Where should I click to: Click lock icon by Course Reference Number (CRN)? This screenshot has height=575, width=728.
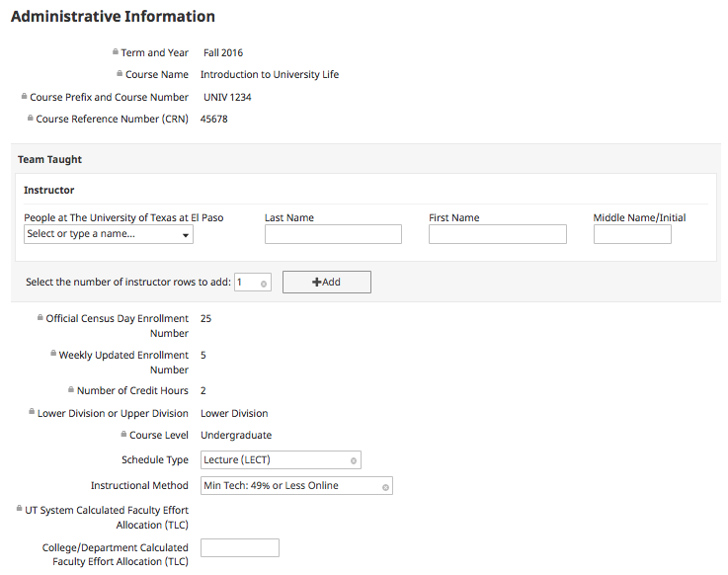tap(31, 118)
